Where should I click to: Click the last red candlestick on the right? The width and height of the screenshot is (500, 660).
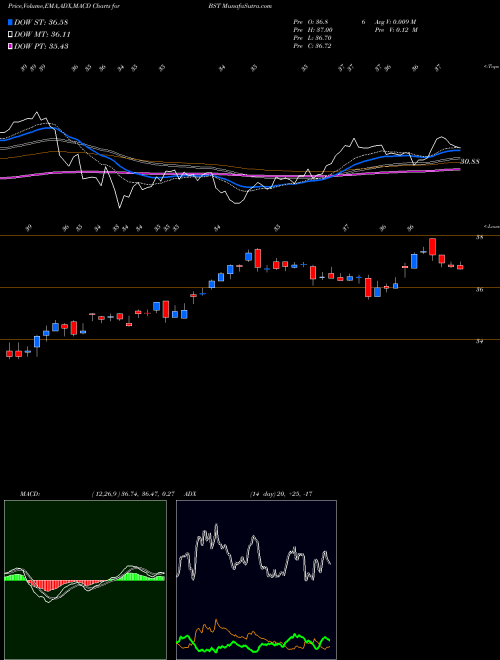click(460, 267)
